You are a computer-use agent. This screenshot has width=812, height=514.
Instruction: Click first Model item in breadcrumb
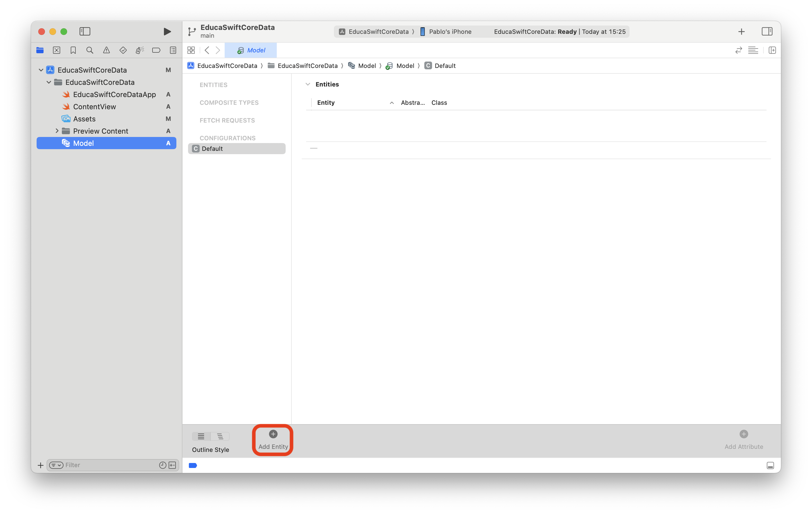pyautogui.click(x=362, y=66)
